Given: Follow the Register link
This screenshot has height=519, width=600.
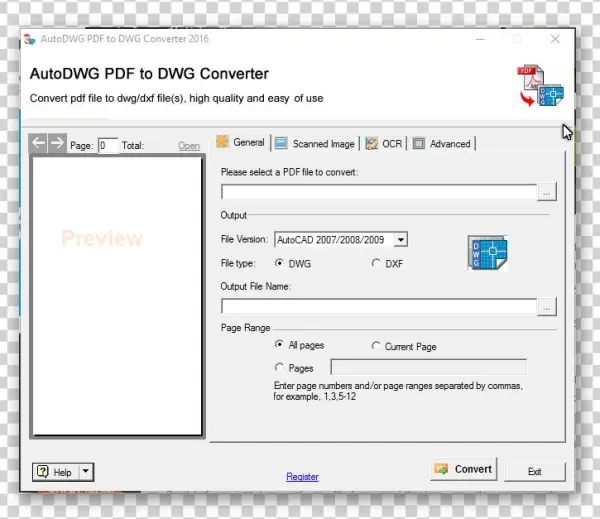Looking at the screenshot, I should (x=302, y=477).
